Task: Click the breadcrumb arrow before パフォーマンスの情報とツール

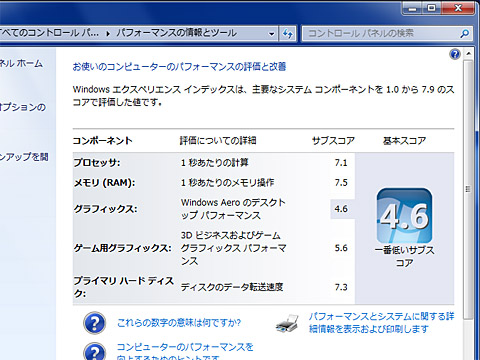Action: pos(108,34)
